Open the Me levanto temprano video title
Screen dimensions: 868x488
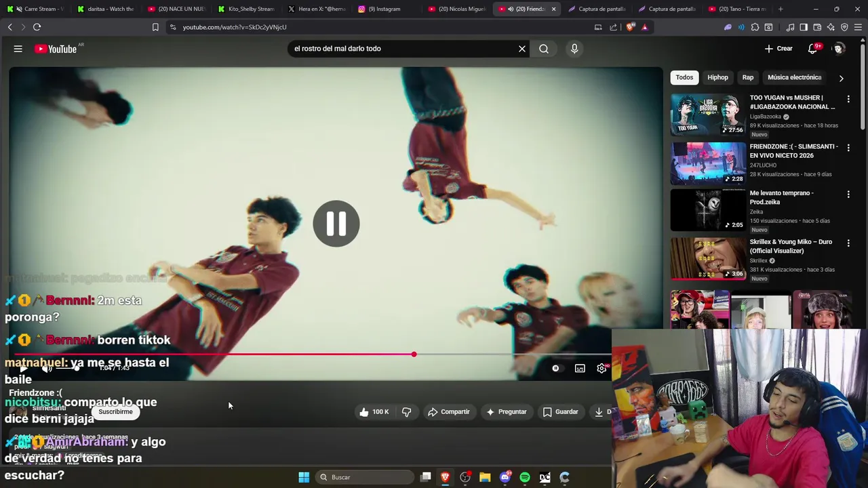click(x=781, y=197)
